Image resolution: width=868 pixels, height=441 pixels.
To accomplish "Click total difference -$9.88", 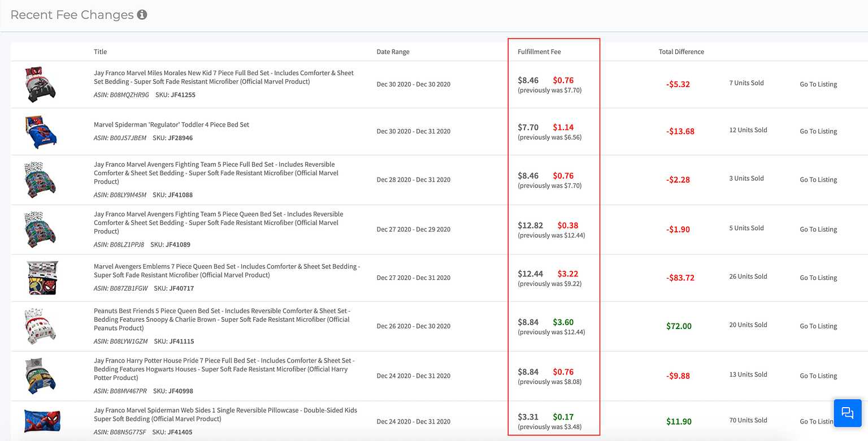I will [x=678, y=376].
